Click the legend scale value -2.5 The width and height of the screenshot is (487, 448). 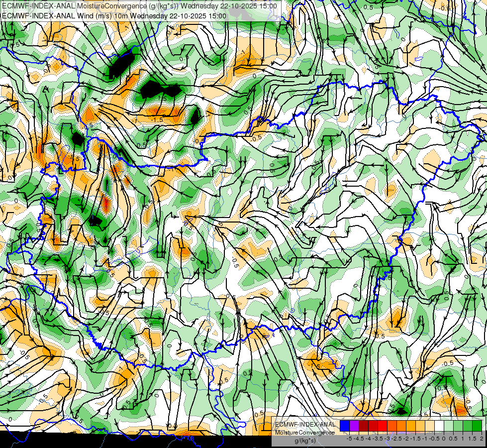tap(396, 439)
